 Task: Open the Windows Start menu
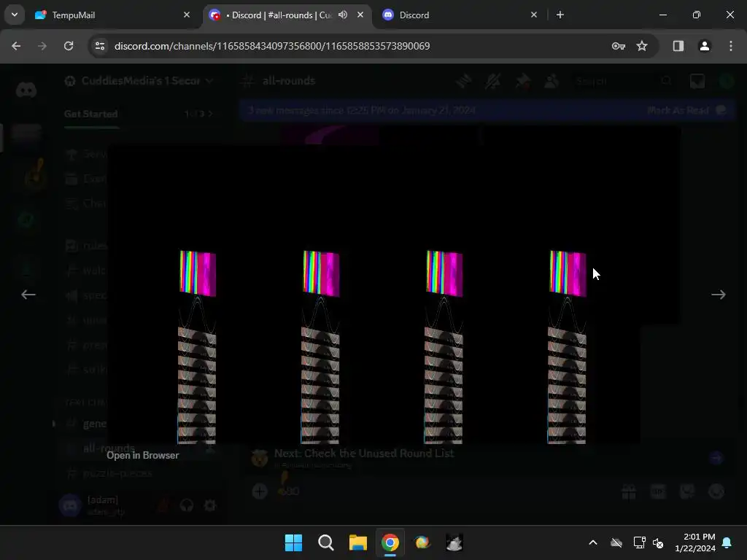pyautogui.click(x=293, y=542)
